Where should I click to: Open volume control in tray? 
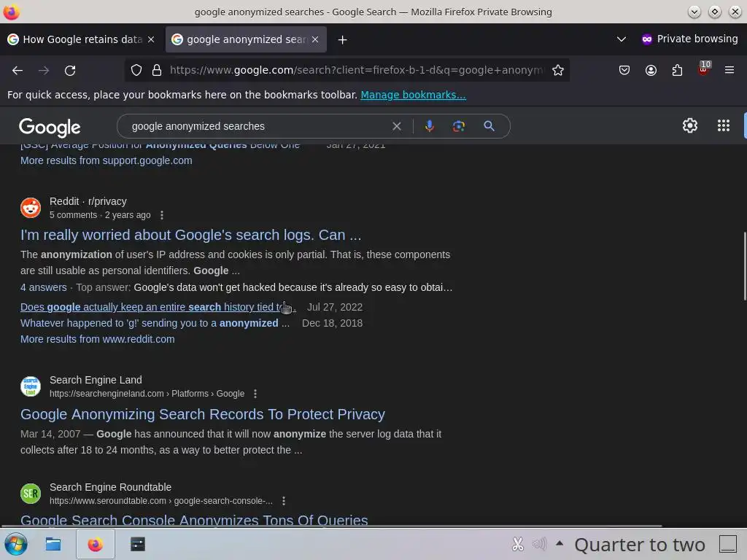[x=539, y=544]
